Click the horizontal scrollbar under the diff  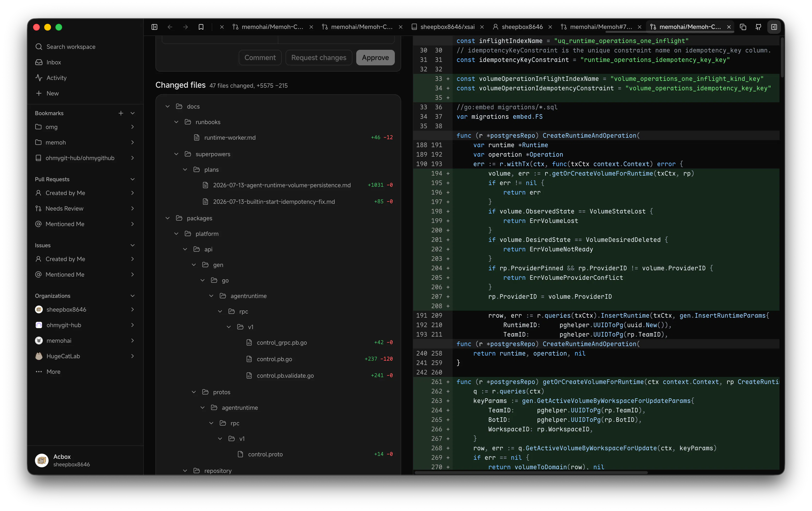(x=531, y=473)
